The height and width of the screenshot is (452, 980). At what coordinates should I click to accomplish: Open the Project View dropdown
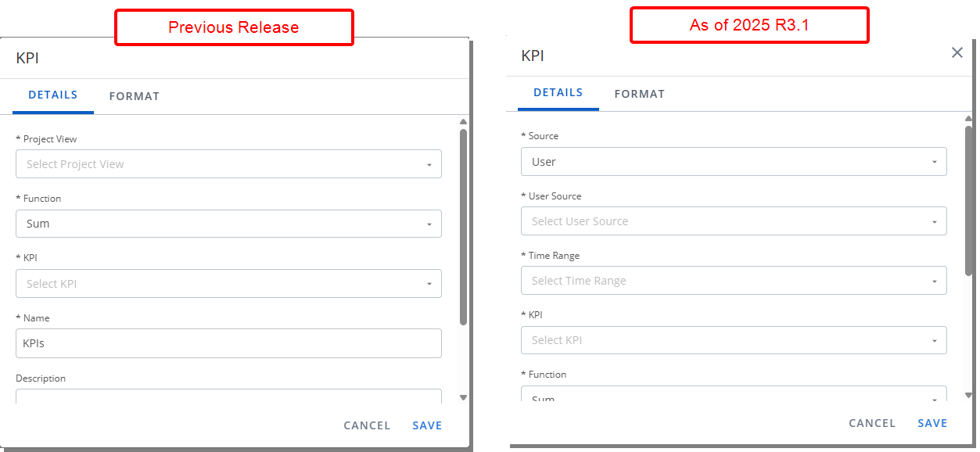click(228, 164)
